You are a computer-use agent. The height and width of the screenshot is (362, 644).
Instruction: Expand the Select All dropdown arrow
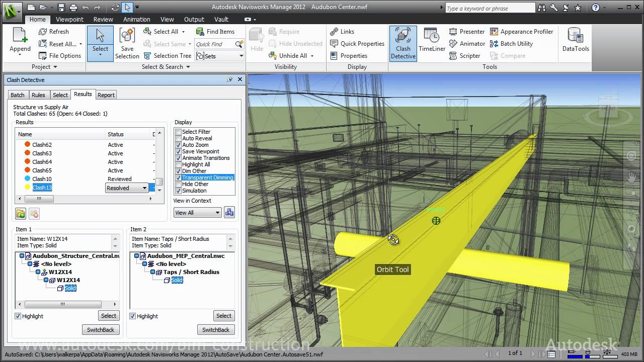pyautogui.click(x=183, y=32)
